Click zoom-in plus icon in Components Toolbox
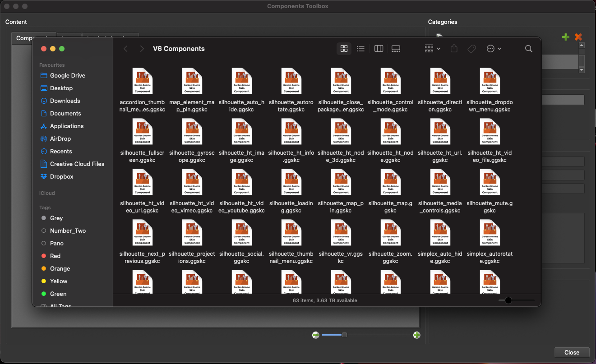Viewport: 596px width, 364px height. click(x=416, y=335)
